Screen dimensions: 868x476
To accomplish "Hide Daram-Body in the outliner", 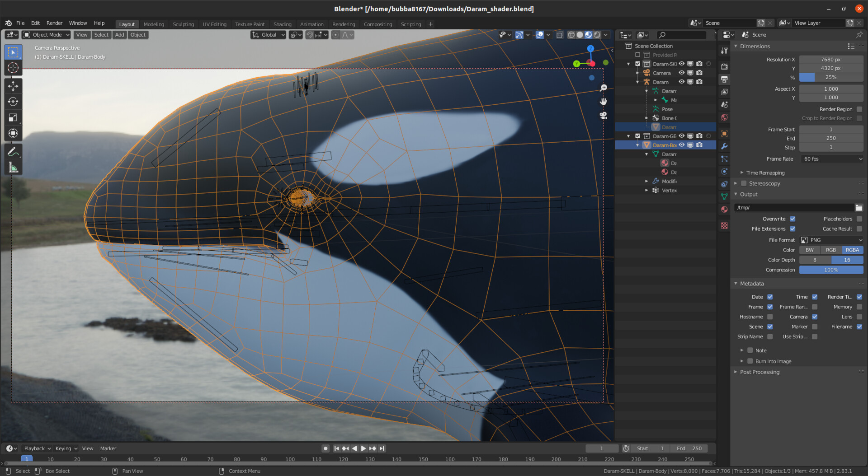I will [681, 145].
